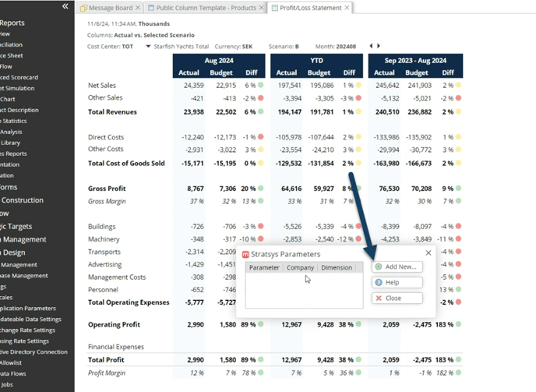Click the Company column header

(300, 267)
